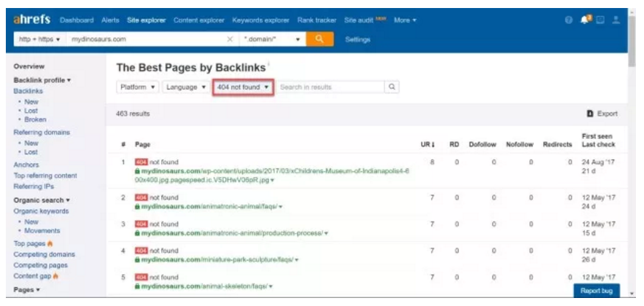Viewport: 644px width, 306px height.
Task: Select the Site explorer tab
Action: 146,20
